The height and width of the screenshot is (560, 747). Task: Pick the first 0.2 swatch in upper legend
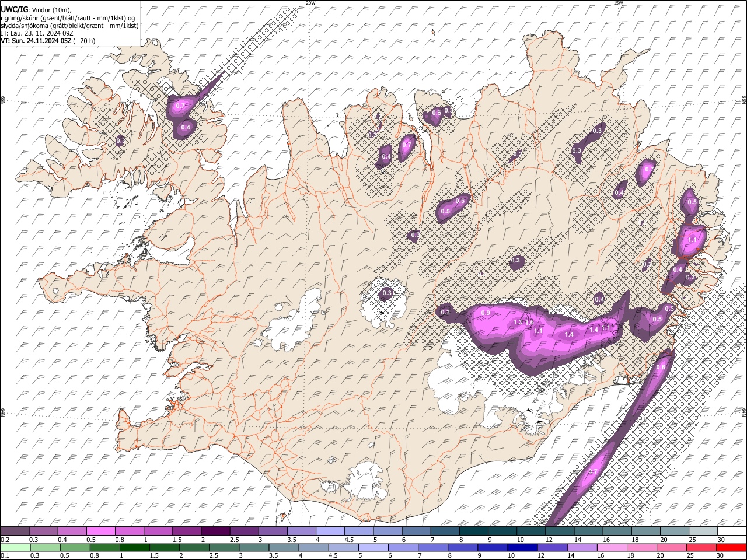[15, 531]
